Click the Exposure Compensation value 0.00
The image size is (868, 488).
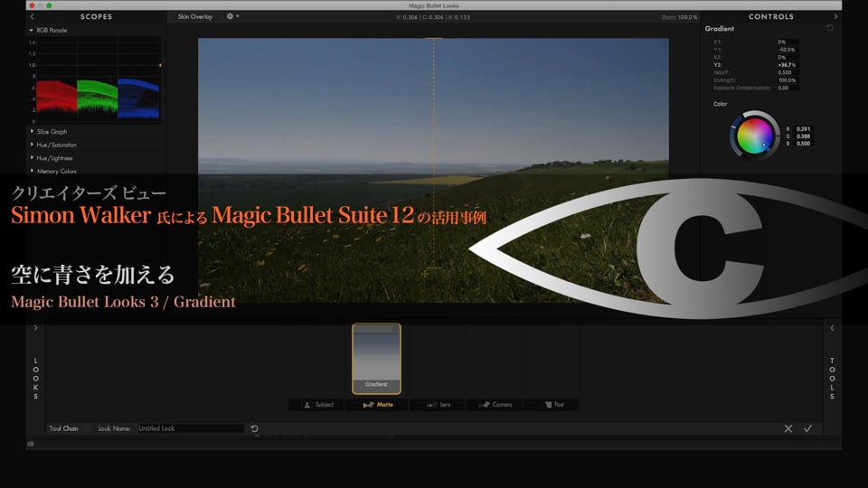point(787,88)
